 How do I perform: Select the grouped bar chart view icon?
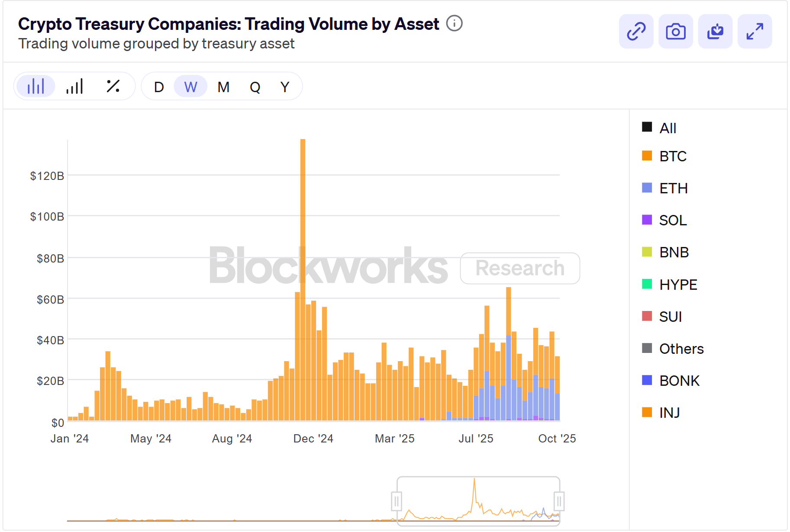click(x=35, y=86)
